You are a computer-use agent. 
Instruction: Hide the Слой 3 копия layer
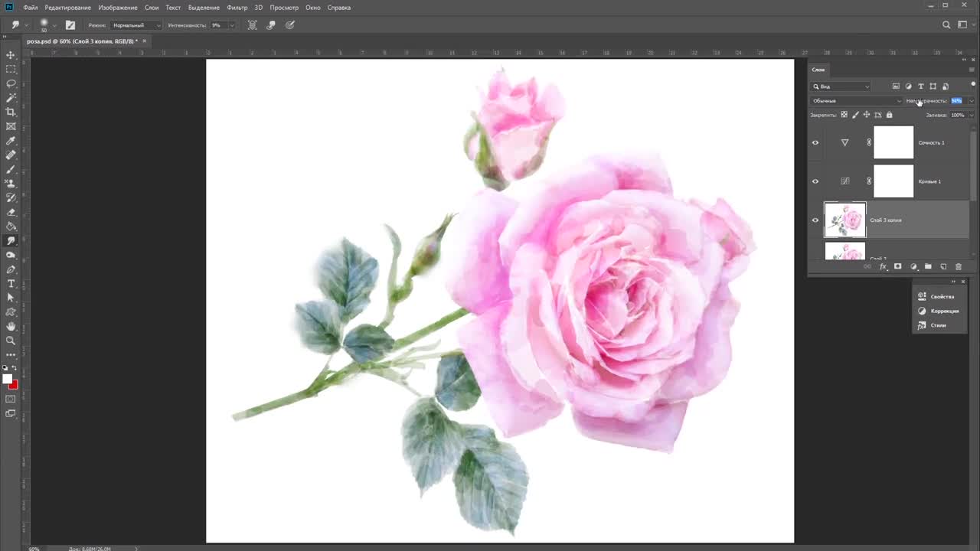click(815, 220)
